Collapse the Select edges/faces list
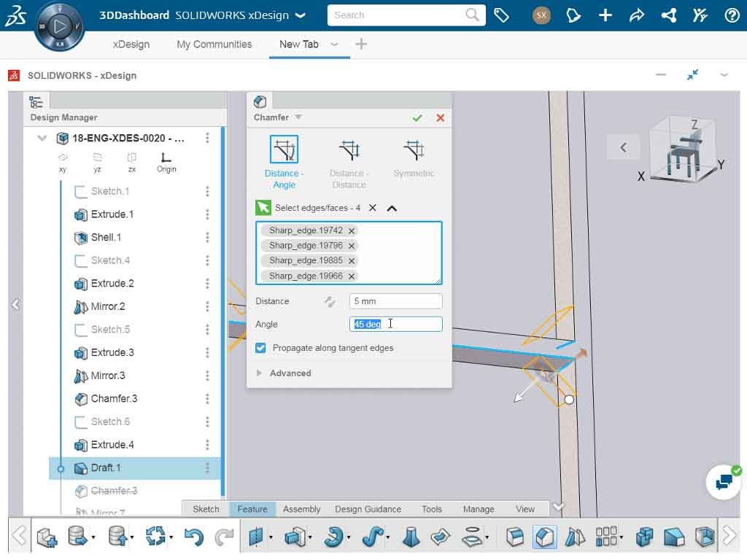 tap(392, 207)
